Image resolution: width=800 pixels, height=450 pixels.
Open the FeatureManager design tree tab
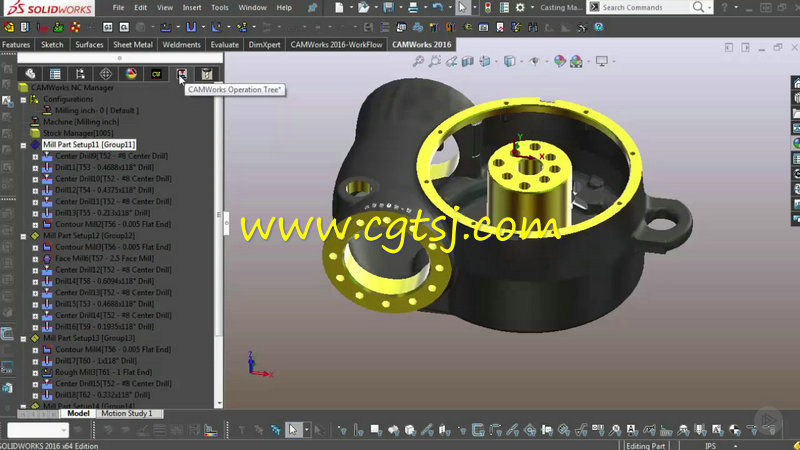tap(30, 74)
